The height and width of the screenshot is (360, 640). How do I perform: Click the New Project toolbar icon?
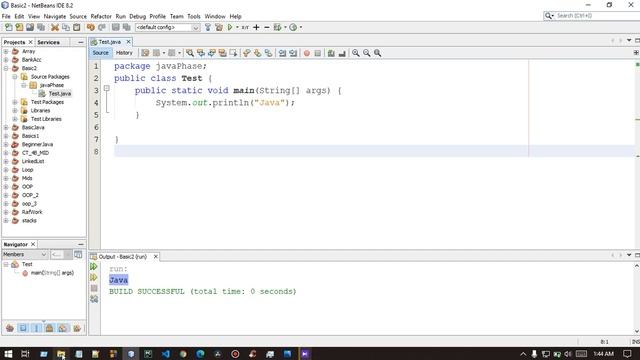point(19,27)
